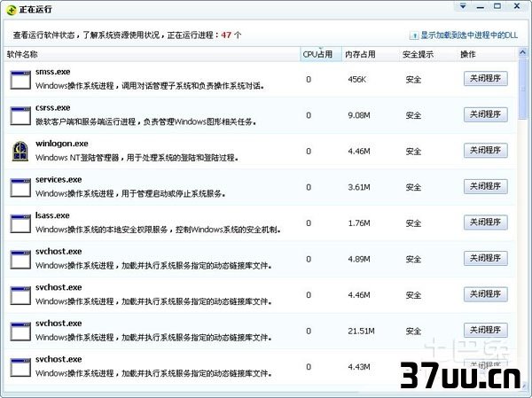Screen dimensions: 532x398
Task: Close the services.exe program
Action: (486, 186)
